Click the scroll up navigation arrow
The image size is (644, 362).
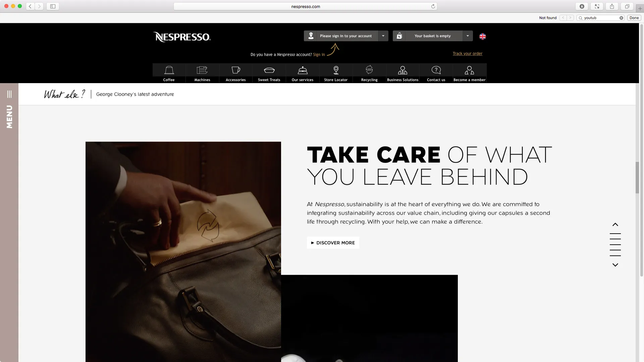pos(615,225)
